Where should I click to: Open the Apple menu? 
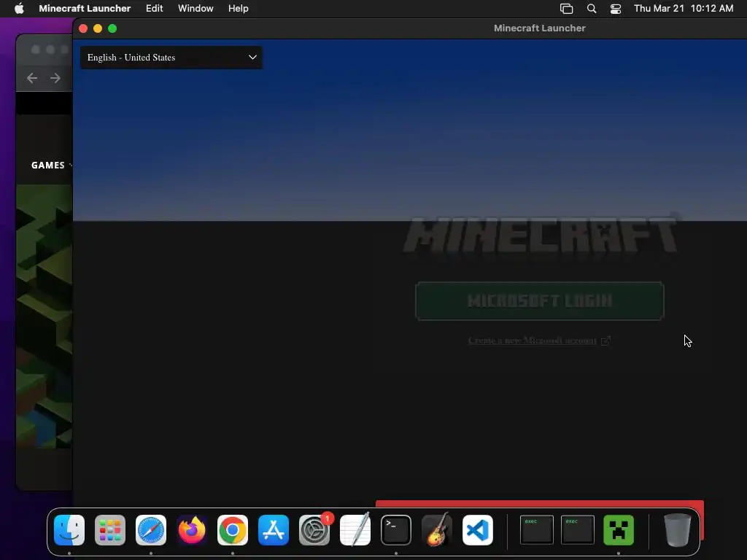pos(19,8)
